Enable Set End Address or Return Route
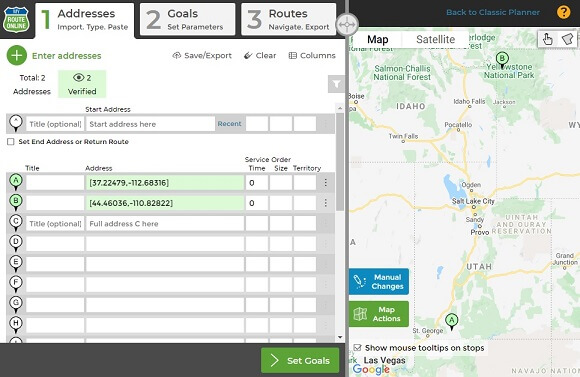The width and height of the screenshot is (580, 377). tap(11, 142)
